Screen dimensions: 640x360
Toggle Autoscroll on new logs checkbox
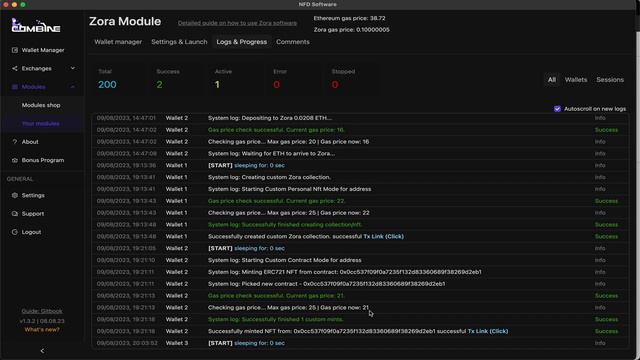(x=557, y=109)
